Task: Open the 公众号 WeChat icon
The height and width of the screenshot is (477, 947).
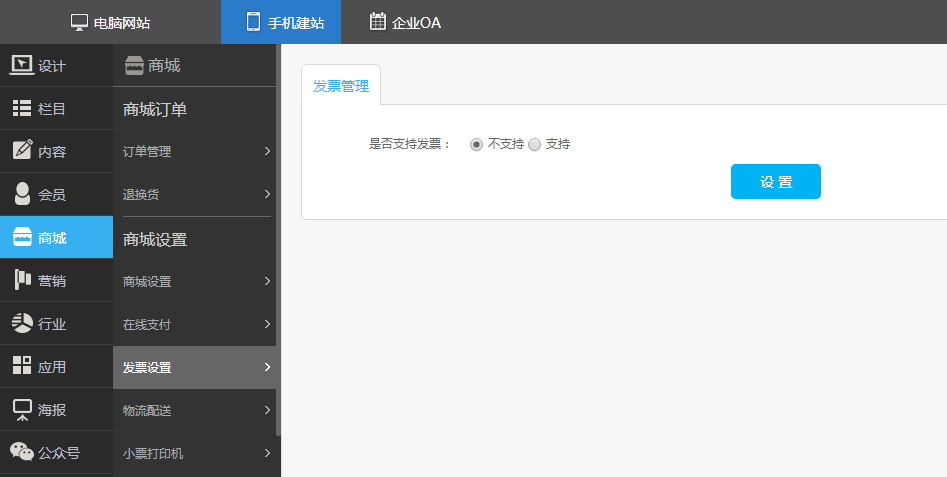Action: pyautogui.click(x=22, y=452)
